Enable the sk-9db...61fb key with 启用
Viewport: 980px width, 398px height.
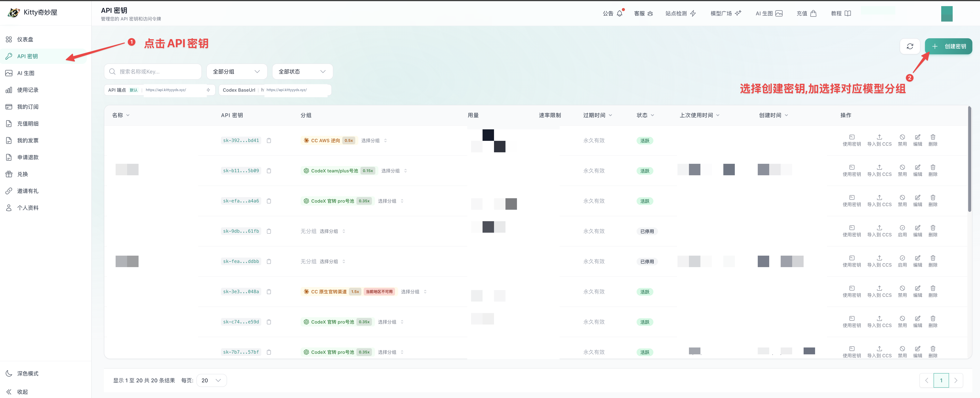coord(902,231)
